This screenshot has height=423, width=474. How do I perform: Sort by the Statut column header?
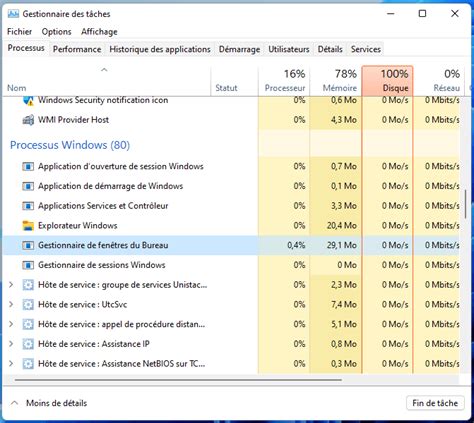pos(235,81)
